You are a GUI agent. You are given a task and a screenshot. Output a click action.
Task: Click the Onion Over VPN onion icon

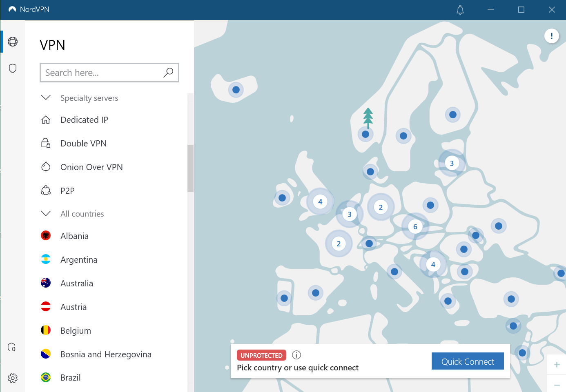point(46,167)
